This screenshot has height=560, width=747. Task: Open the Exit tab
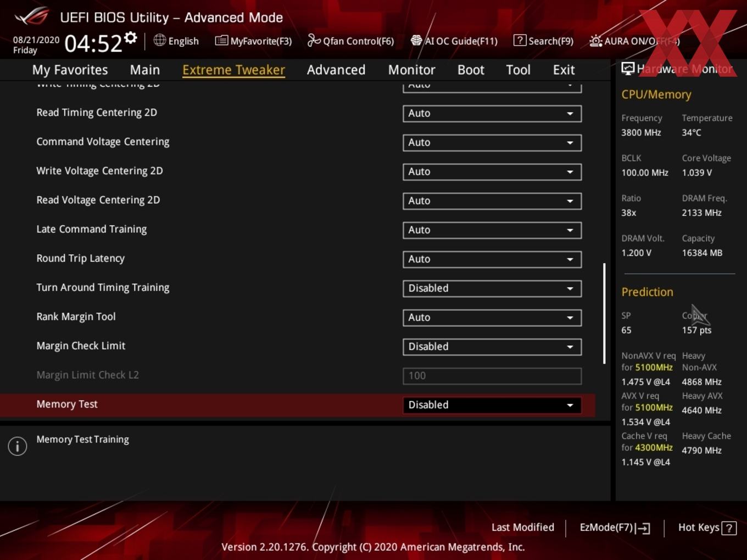pos(564,70)
